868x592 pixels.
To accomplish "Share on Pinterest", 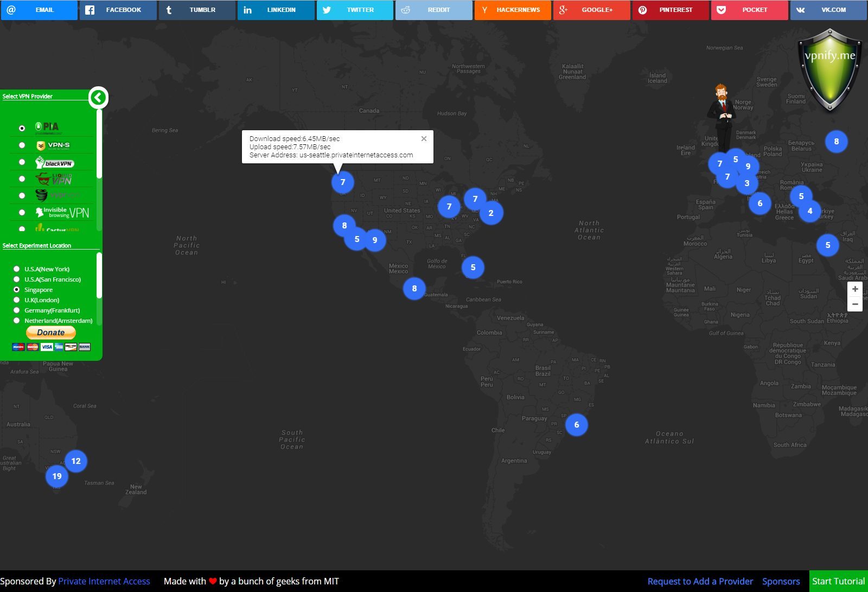I will tap(671, 10).
